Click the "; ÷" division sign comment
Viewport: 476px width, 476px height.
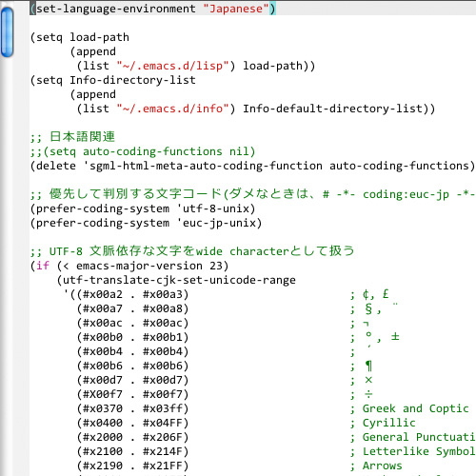point(361,395)
